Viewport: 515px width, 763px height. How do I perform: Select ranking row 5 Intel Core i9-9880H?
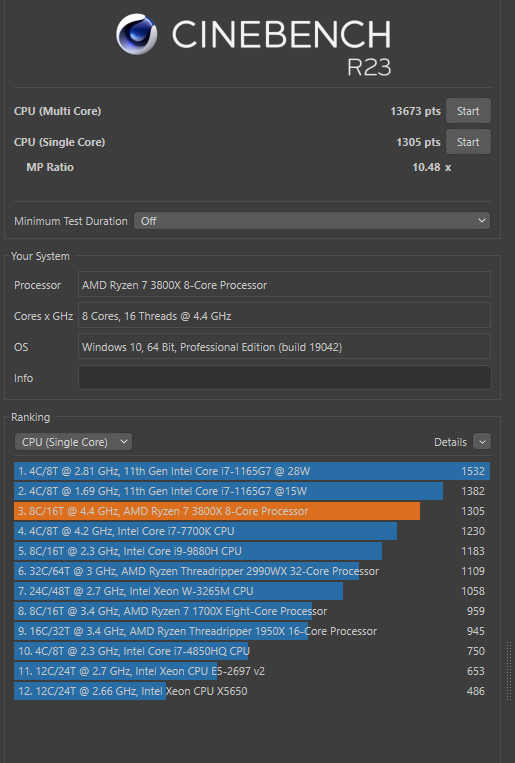(x=252, y=551)
